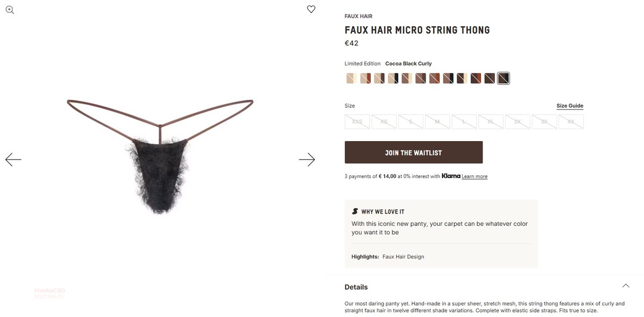Click the Faux Hair collection label
The image size is (644, 317).
tap(358, 17)
